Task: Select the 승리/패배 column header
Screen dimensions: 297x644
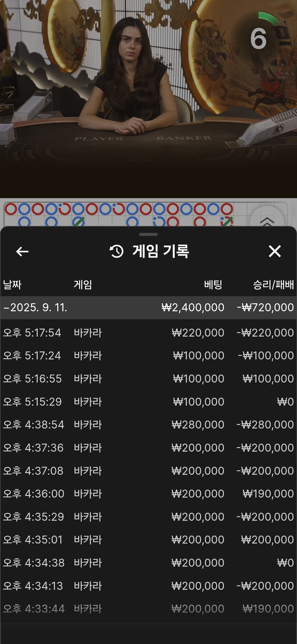Action: click(273, 285)
